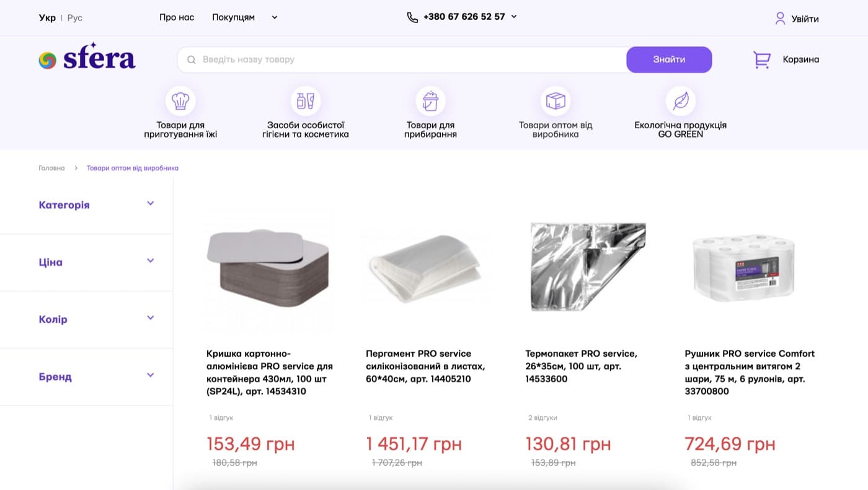
Task: Click the hygiene and cosmetics bottles icon
Action: tap(306, 101)
